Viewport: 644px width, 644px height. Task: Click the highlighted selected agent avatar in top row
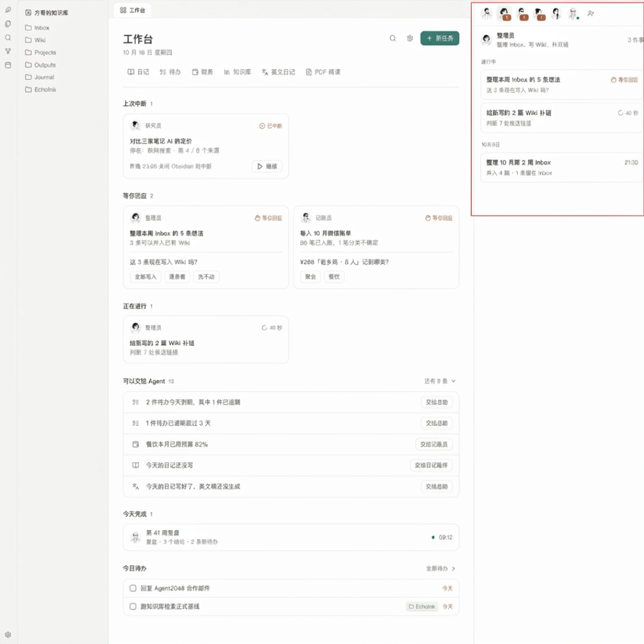pyautogui.click(x=504, y=14)
